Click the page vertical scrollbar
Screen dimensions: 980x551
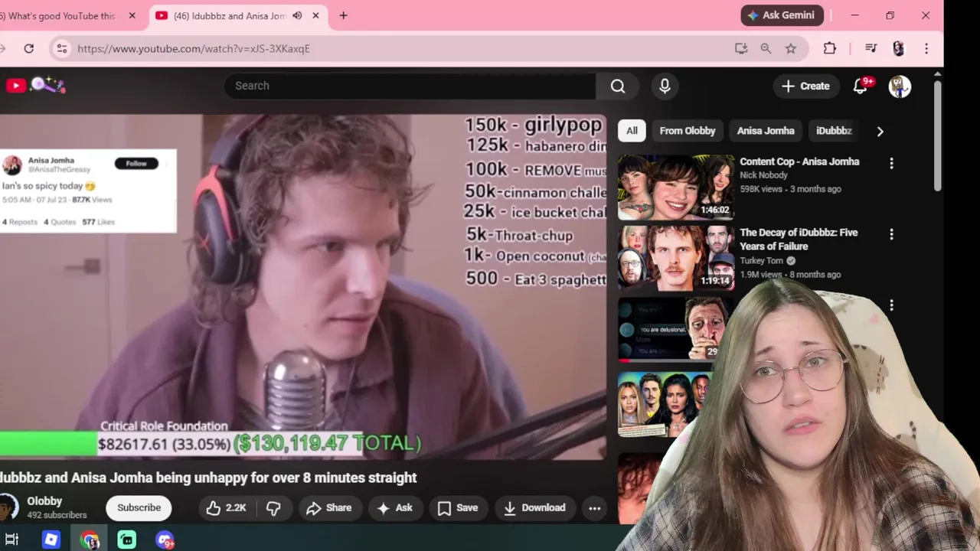pos(938,138)
